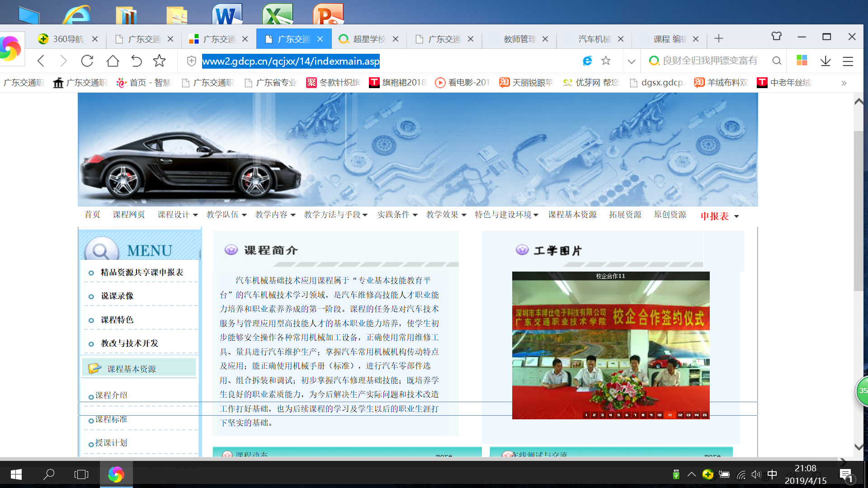Go to browser home page icon
The height and width of the screenshot is (488, 868).
pyautogui.click(x=113, y=61)
